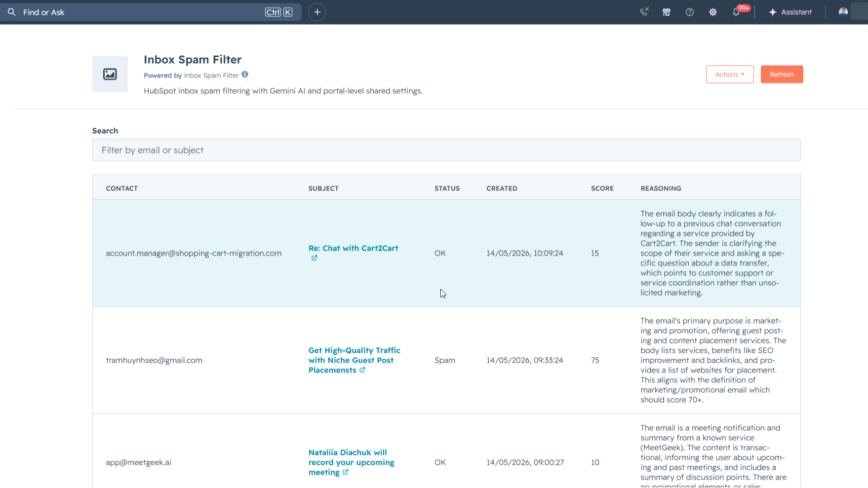The image size is (868, 488).
Task: Click the CREATED column header
Action: (x=502, y=188)
